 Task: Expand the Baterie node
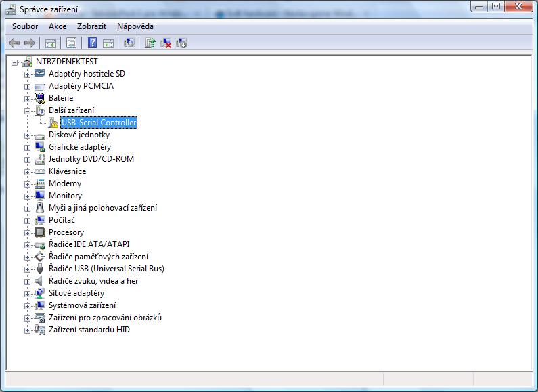pos(27,99)
